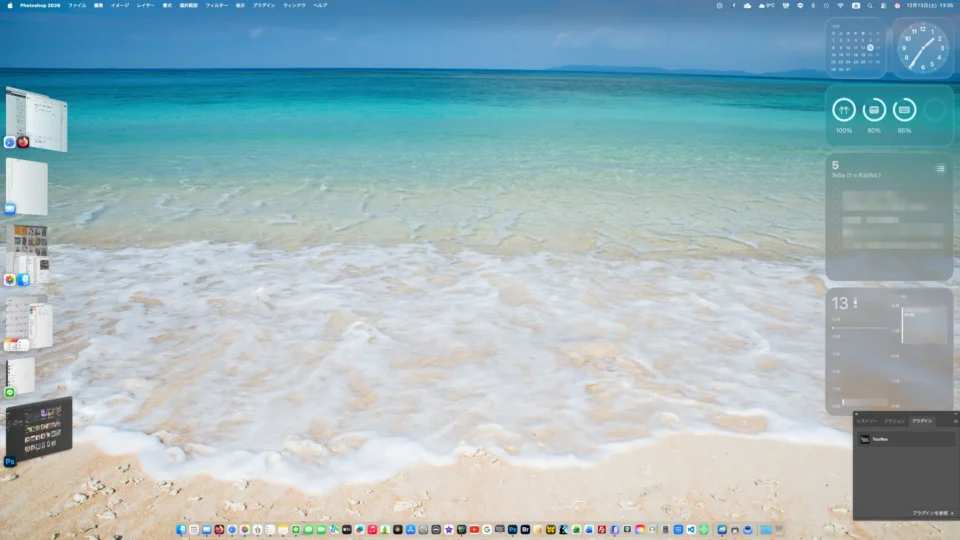Screen dimensions: 960x540
Task: Open Mail from the Dock
Action: [x=206, y=530]
